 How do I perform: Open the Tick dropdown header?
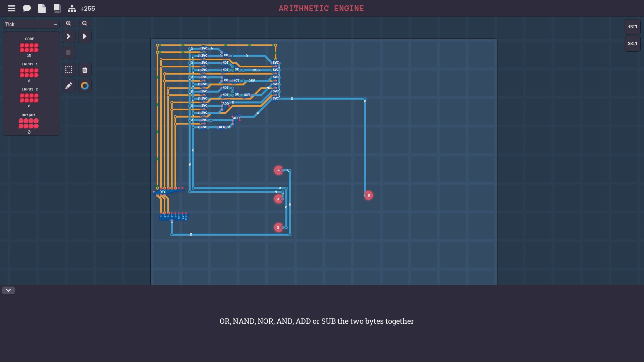pos(27,24)
